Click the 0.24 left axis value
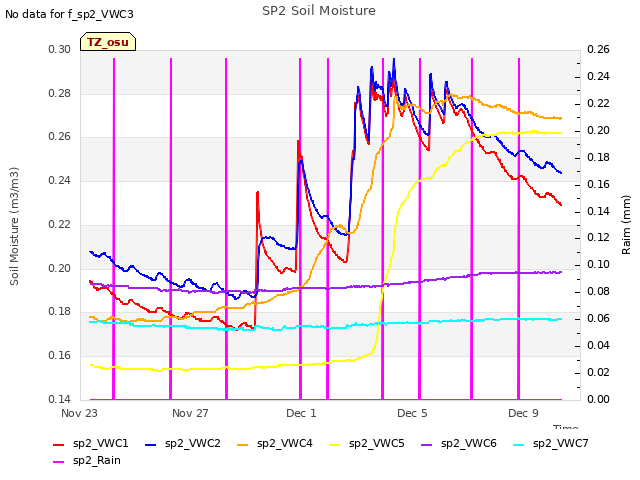Image resolution: width=640 pixels, height=480 pixels. (x=60, y=180)
